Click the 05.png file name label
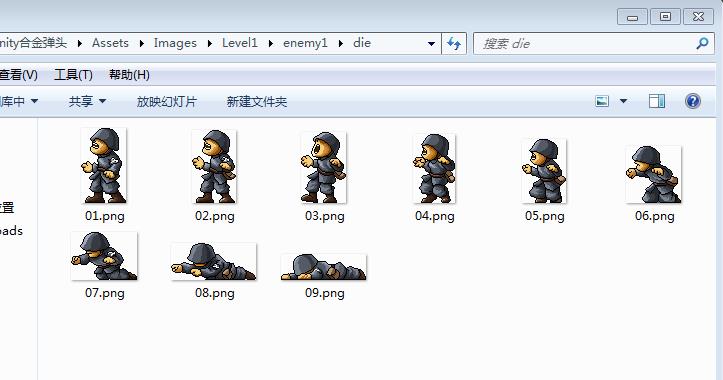Viewport: 723px width, 380px height. (x=545, y=216)
